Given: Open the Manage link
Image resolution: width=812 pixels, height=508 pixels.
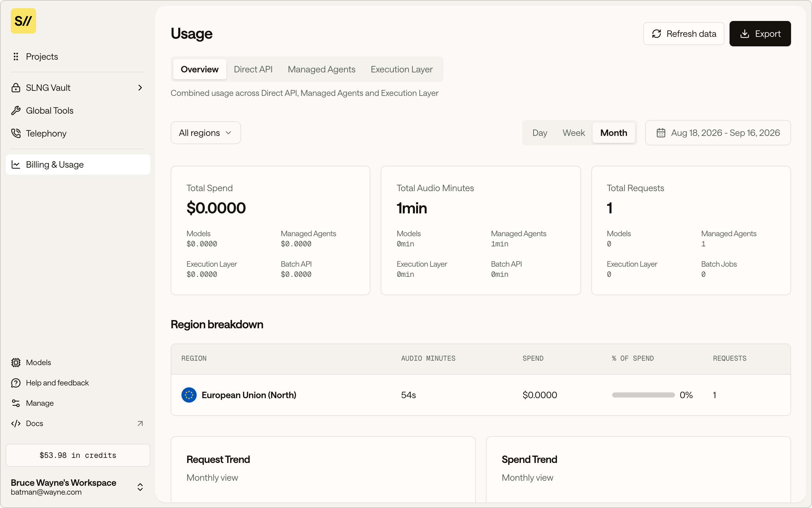Looking at the screenshot, I should (78, 403).
